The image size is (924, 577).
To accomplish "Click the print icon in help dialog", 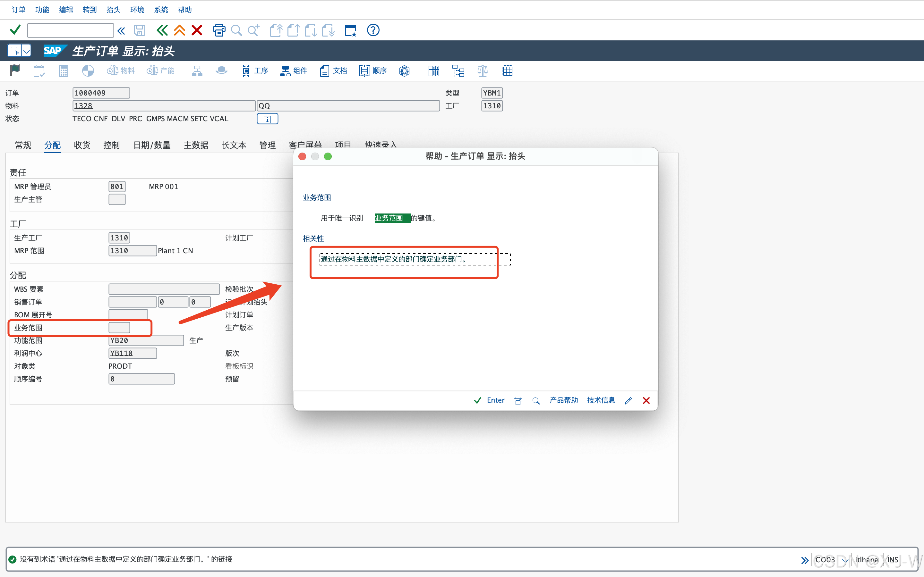I will [518, 400].
